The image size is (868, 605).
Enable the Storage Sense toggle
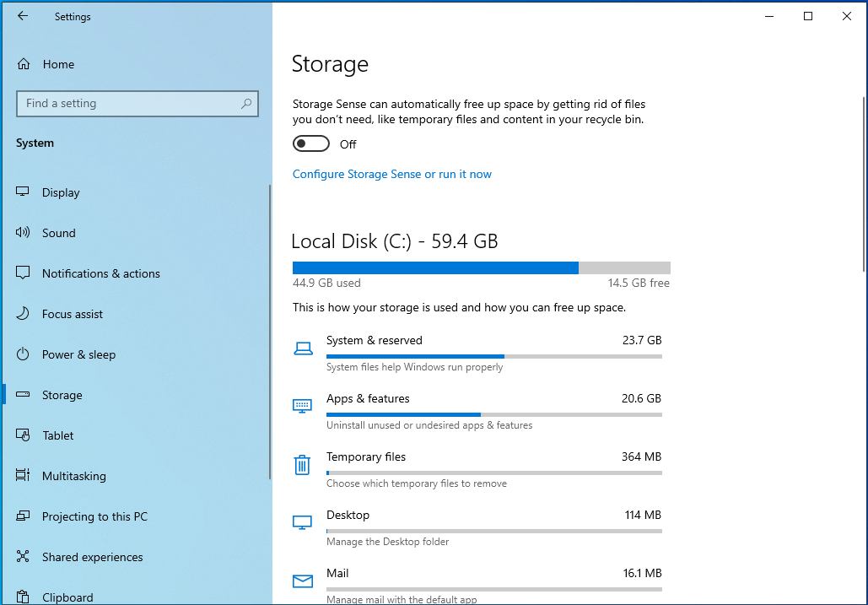[x=311, y=143]
